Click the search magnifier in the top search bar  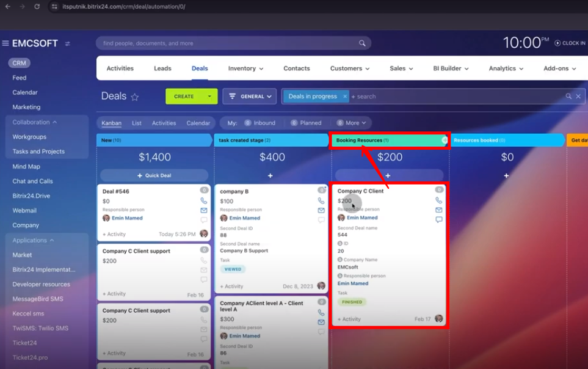362,43
